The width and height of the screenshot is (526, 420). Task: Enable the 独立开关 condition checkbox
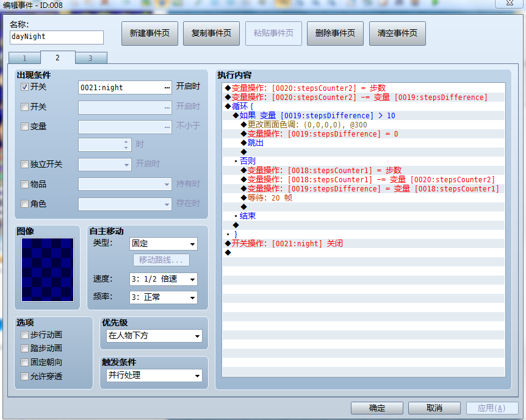[x=24, y=164]
